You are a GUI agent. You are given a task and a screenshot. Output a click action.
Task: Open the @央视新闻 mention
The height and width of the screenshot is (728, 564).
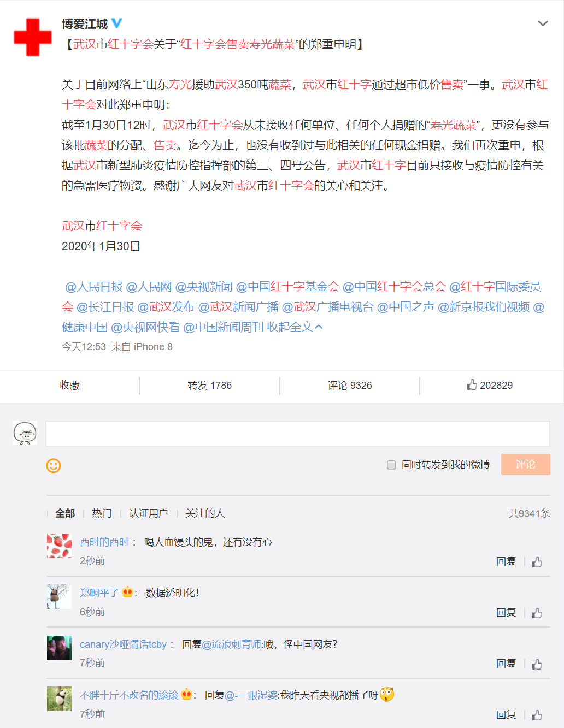[x=204, y=287]
